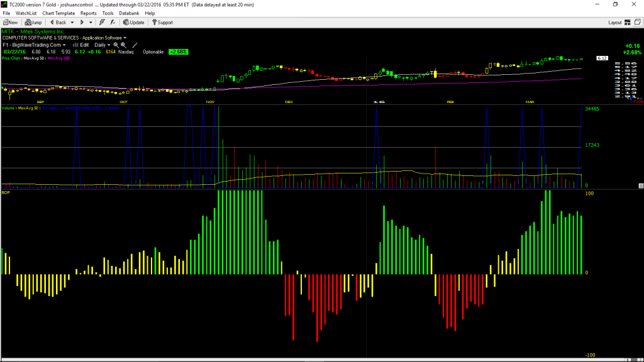Go forward using the right arrow
644x362 pixels.
coord(82,23)
